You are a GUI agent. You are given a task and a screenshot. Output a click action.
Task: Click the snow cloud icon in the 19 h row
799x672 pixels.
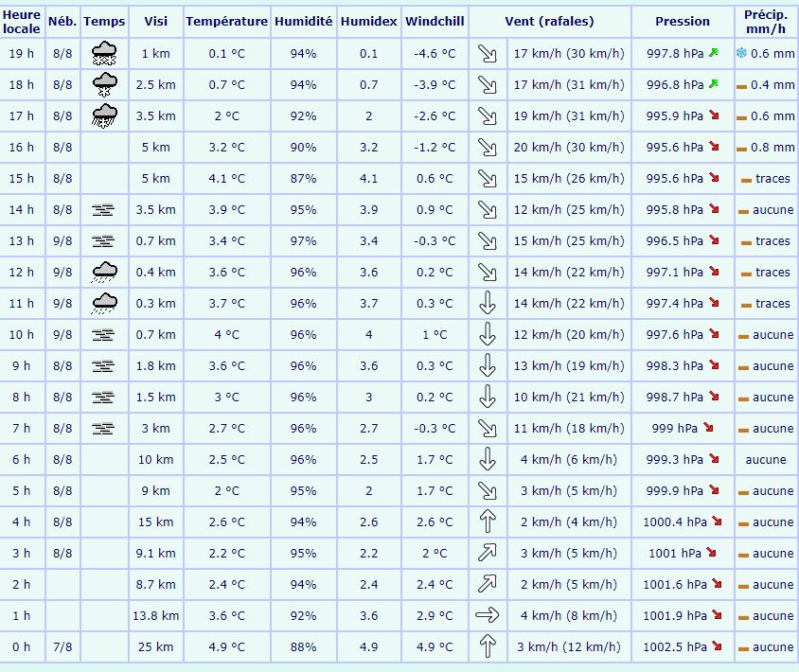(x=103, y=54)
